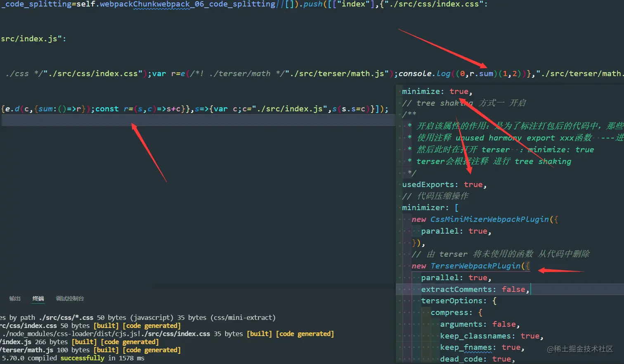Click '// 由 terser 将未使用的函数 从代码中删除' comment

(500, 254)
